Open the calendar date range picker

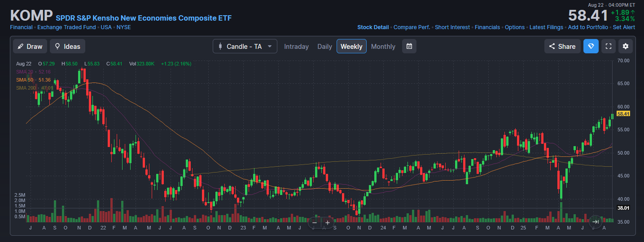tap(409, 46)
